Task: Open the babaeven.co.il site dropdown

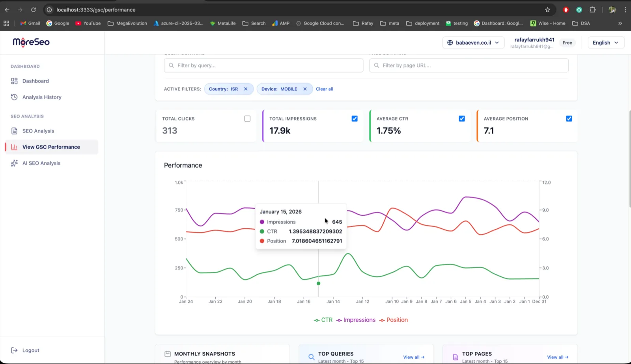Action: pyautogui.click(x=473, y=43)
